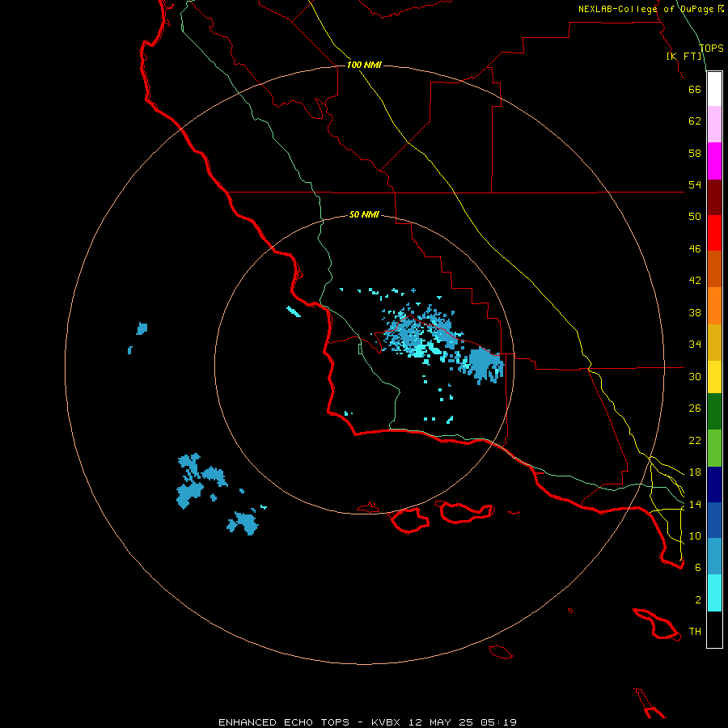728x728 pixels.
Task: Click the large blue echo near the eastern 50 NMI ring
Action: 485,365
